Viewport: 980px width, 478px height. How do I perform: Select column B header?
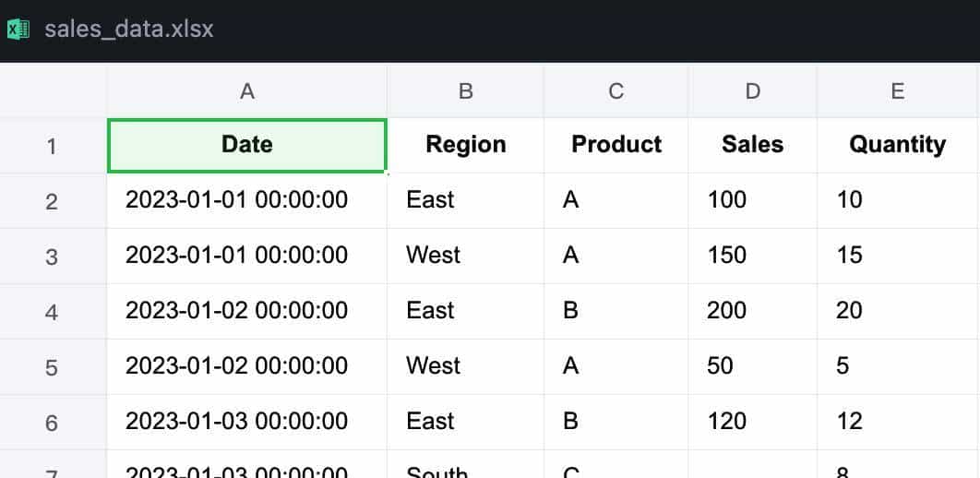point(465,90)
